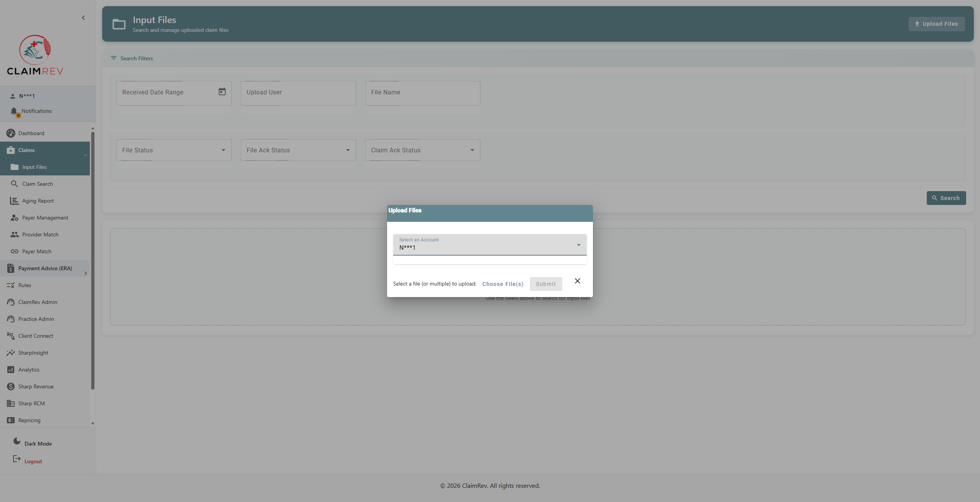980x502 pixels.
Task: Open the calendar picker for Received Date Range
Action: 222,92
